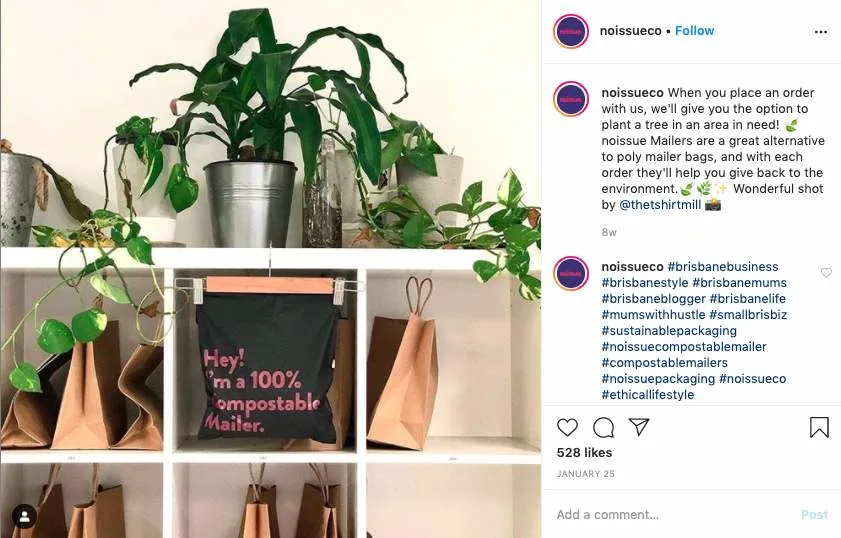
Task: Open noissueco username in header
Action: point(631,31)
